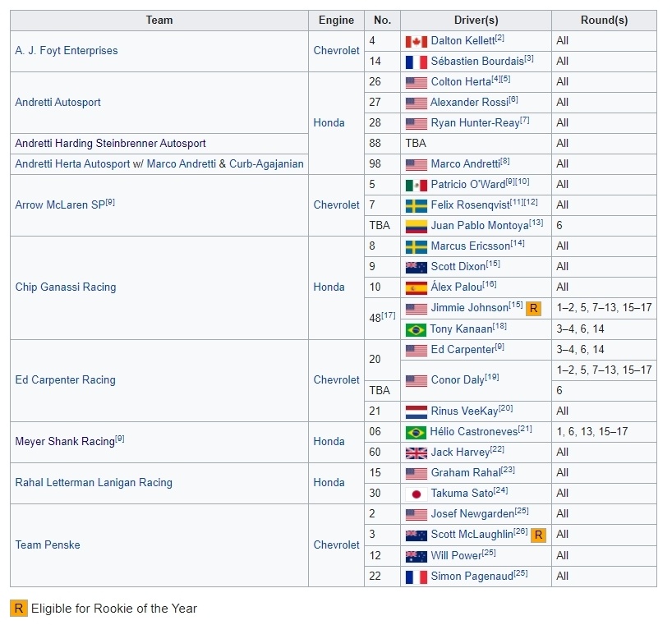Follow the Scott Dixon driver link
The image size is (672, 625).
tap(458, 267)
